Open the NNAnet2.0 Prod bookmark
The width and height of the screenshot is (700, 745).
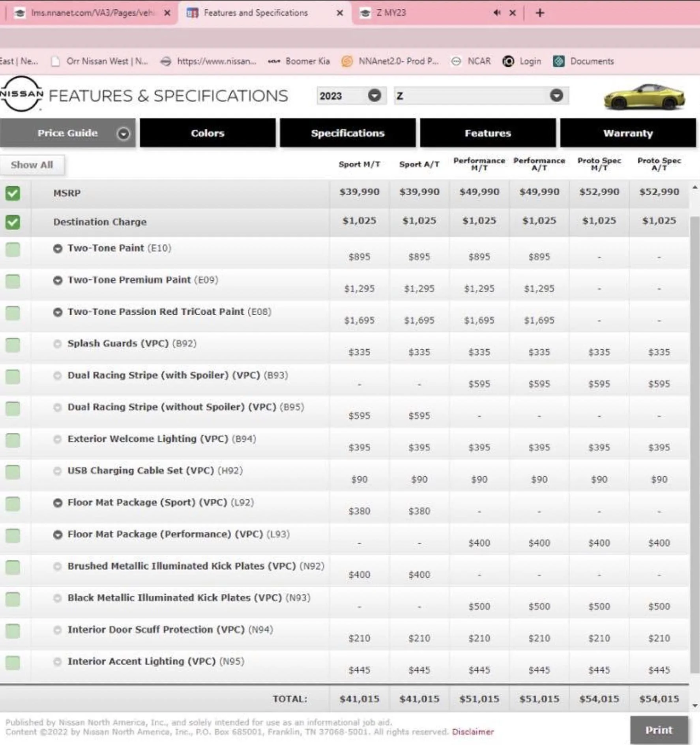tap(390, 61)
